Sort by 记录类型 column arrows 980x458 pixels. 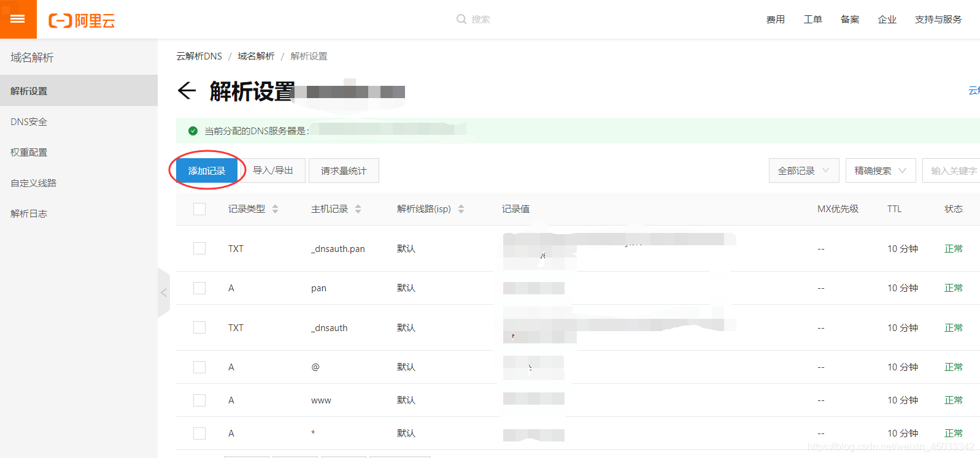[x=275, y=209]
